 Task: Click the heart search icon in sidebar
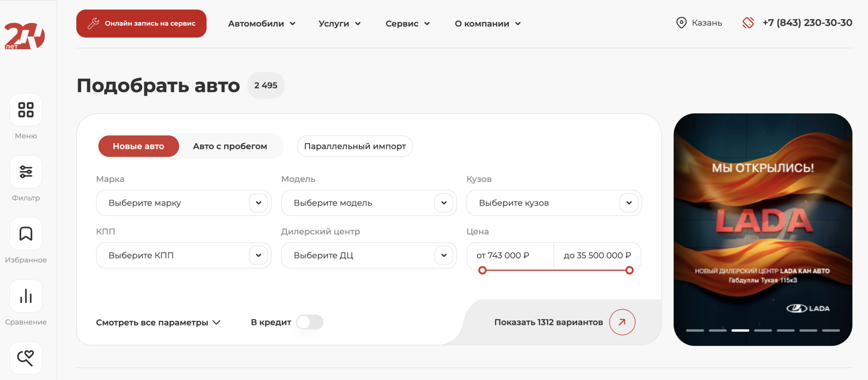26,358
